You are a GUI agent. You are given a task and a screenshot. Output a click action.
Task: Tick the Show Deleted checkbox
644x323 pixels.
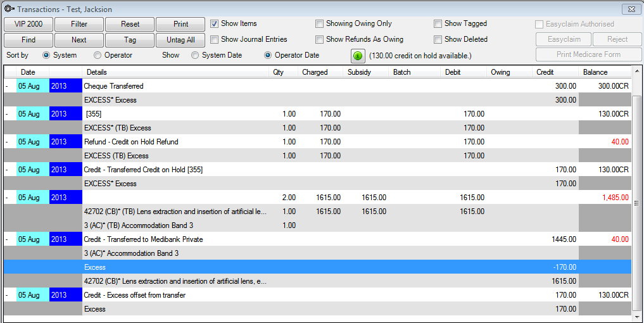tap(438, 39)
